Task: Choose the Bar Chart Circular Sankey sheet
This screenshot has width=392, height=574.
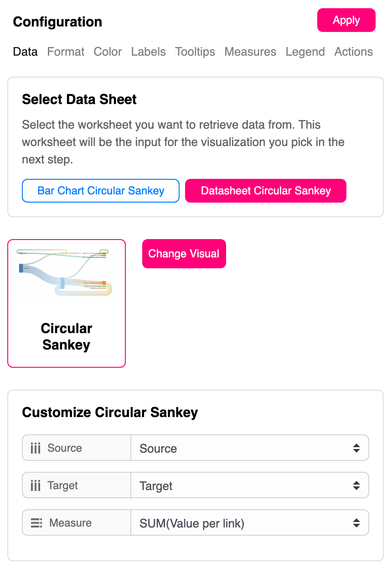Action: point(101,191)
